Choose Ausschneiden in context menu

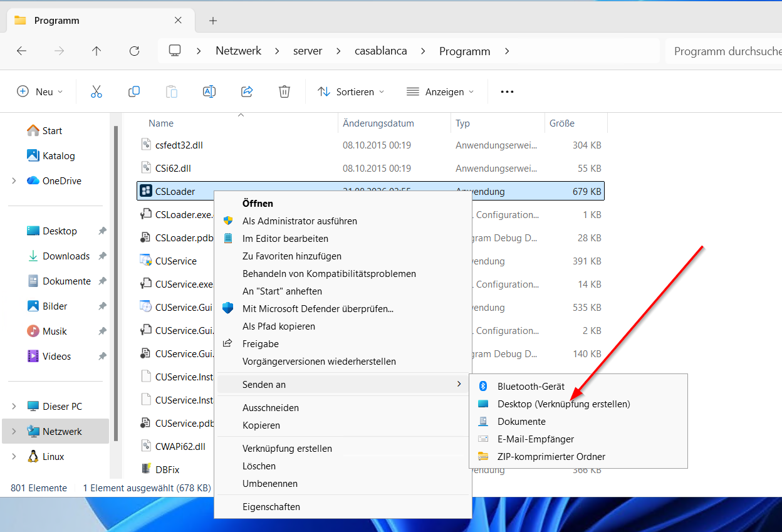tap(343, 408)
